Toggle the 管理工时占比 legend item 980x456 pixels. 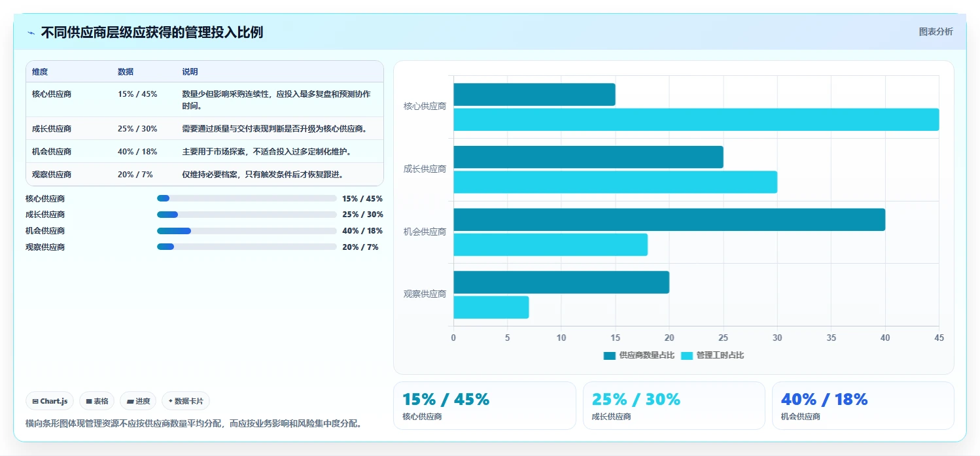tap(712, 355)
